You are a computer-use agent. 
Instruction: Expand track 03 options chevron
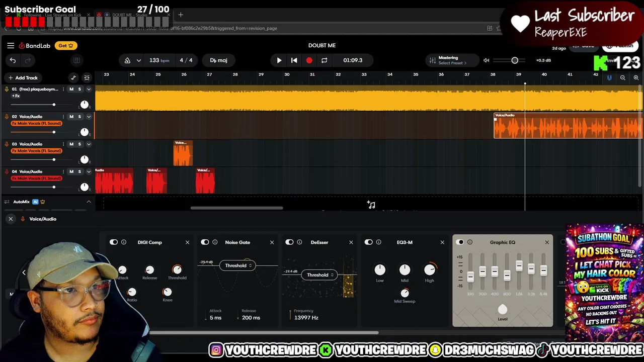pyautogui.click(x=89, y=144)
